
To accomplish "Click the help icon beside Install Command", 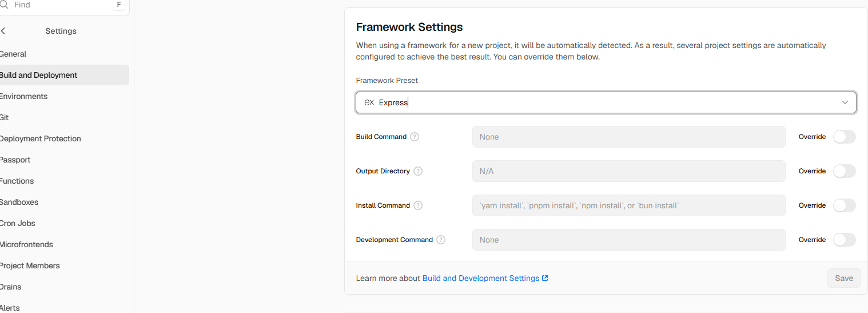I will pyautogui.click(x=418, y=205).
